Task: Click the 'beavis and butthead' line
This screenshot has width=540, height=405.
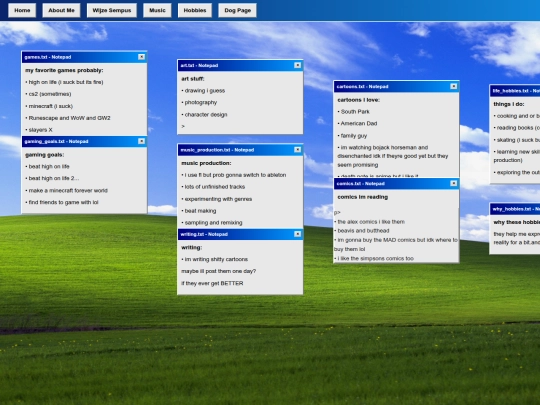Action: 362,231
